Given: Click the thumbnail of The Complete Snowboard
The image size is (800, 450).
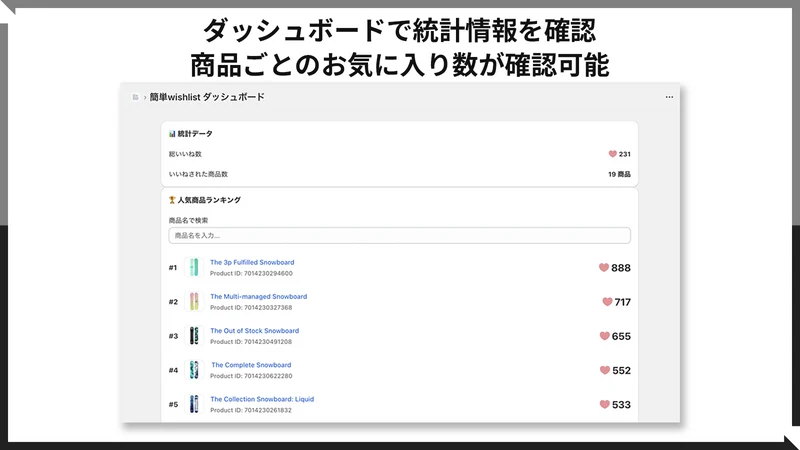Looking at the screenshot, I should [194, 370].
